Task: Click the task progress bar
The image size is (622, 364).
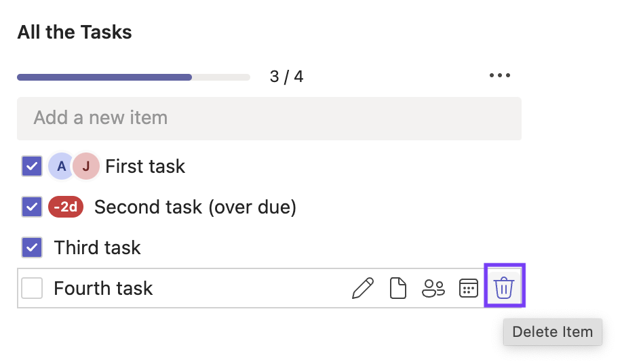Action: 133,77
